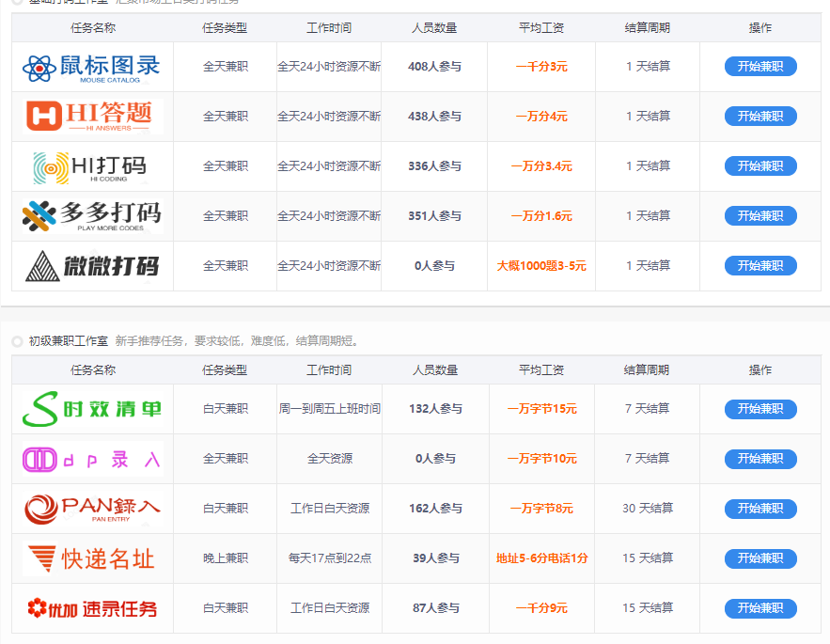Viewport: 830px width, 644px height.
Task: Open the HI答题 logo
Action: click(x=92, y=117)
